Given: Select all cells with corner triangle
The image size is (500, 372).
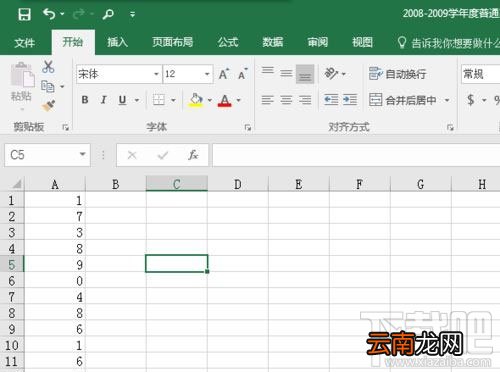Looking at the screenshot, I should point(16,184).
